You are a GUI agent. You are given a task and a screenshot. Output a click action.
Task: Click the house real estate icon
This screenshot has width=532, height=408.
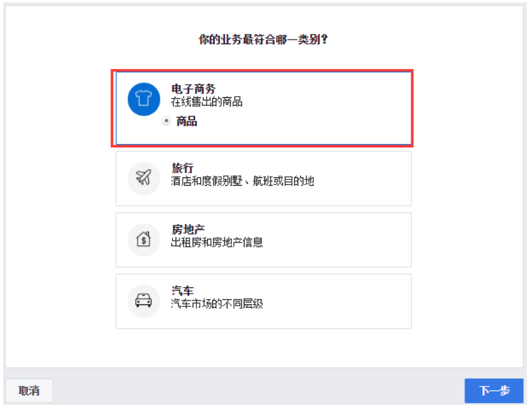point(143,240)
